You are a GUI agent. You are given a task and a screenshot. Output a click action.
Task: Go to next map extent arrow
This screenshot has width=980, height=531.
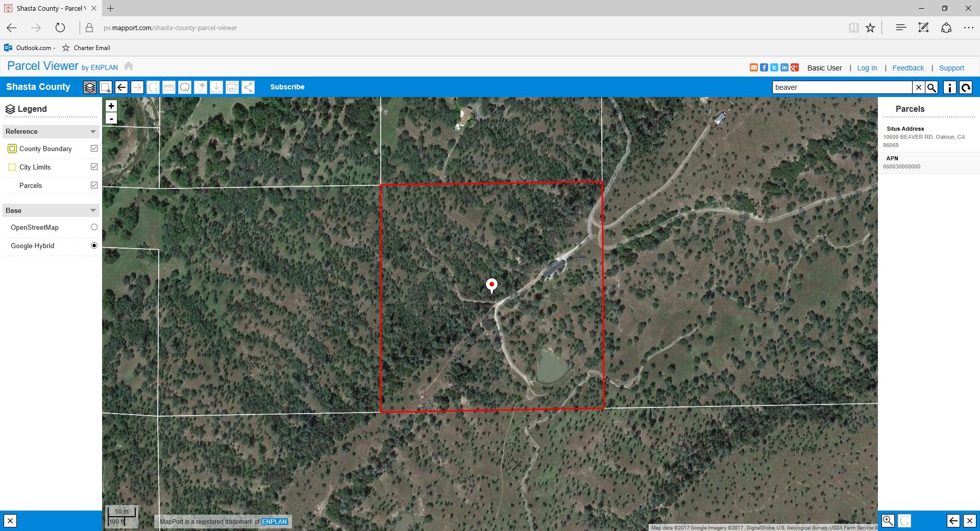point(137,87)
